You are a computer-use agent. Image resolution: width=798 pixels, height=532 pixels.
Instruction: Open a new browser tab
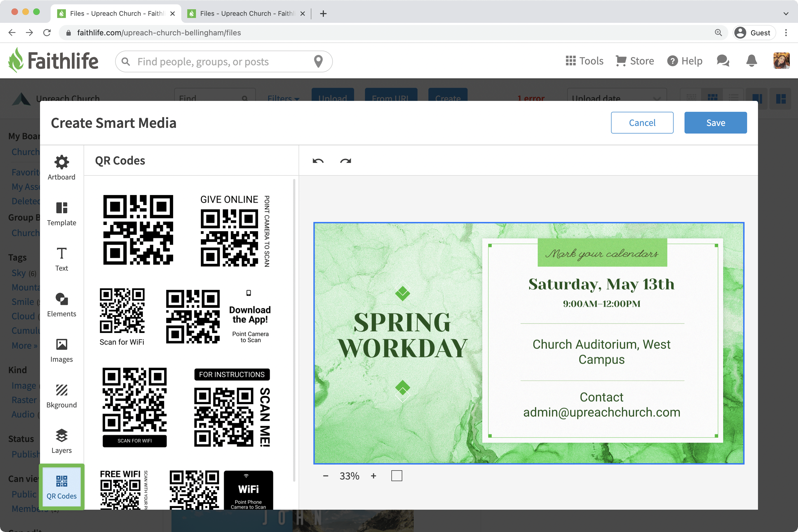[323, 14]
